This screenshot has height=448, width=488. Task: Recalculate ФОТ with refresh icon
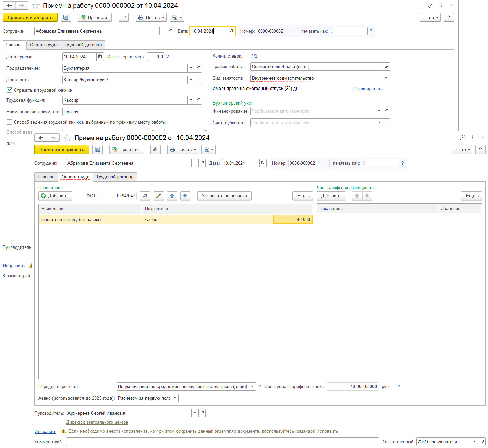click(x=145, y=196)
